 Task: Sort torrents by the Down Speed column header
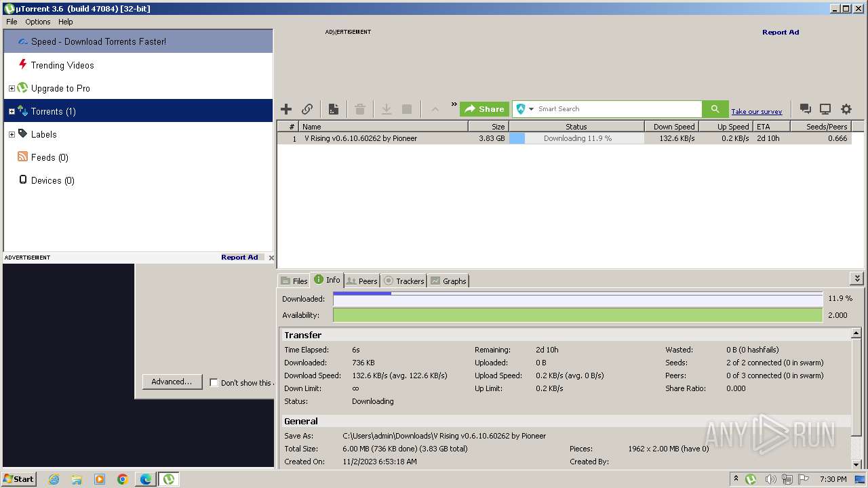[671, 127]
